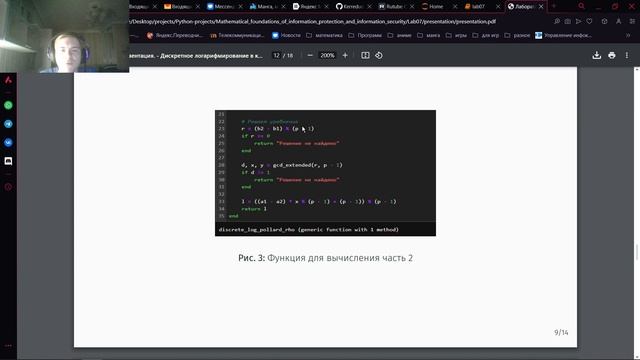
Task: Click the PDF page number field
Action: click(277, 55)
